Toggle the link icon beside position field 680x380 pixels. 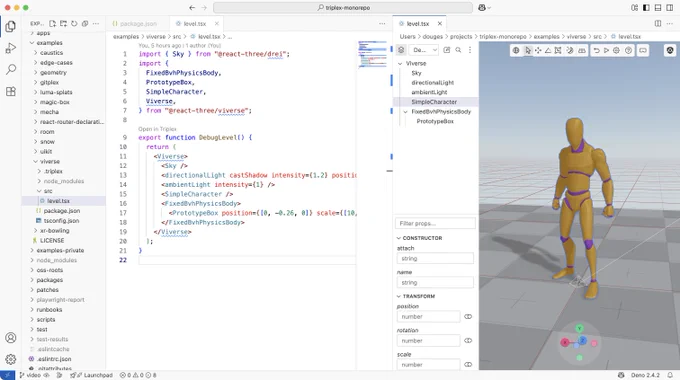468,317
